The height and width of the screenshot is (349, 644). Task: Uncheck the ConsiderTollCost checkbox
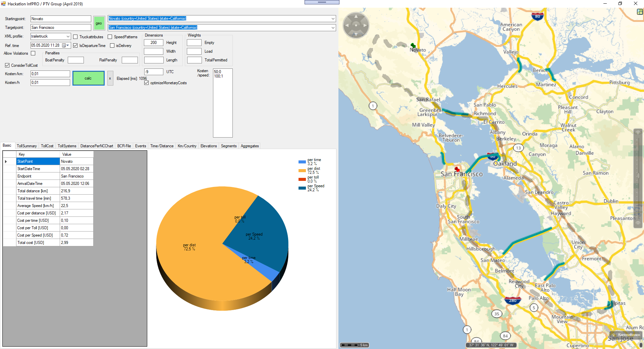7,65
